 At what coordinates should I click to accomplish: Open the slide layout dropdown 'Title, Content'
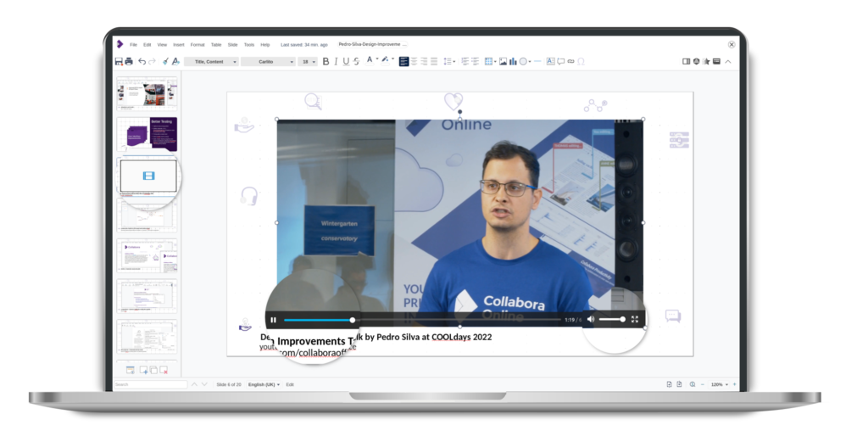click(x=211, y=61)
